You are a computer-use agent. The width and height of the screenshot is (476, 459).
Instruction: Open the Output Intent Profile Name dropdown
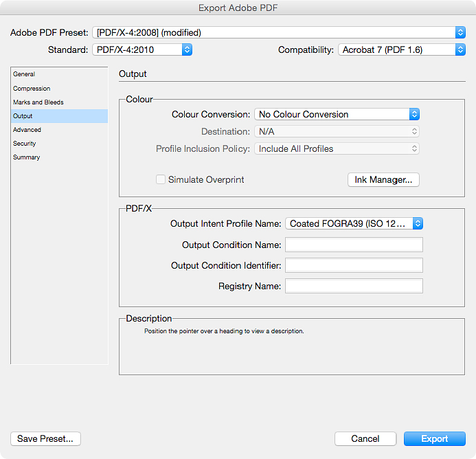coord(354,223)
